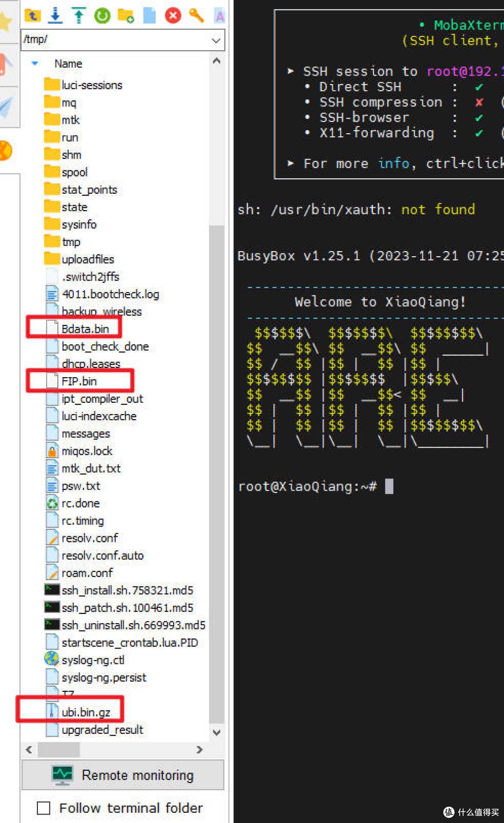Open the Tools sidebar tab

pos(6,65)
